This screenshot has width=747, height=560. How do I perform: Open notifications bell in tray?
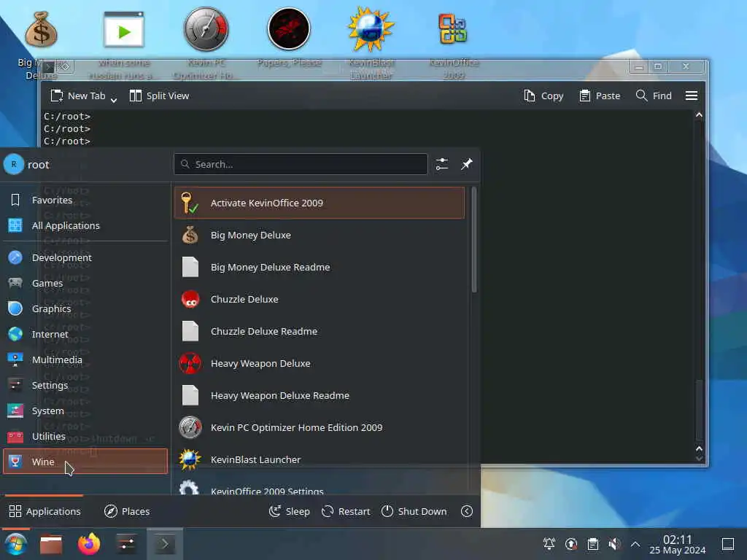[549, 544]
